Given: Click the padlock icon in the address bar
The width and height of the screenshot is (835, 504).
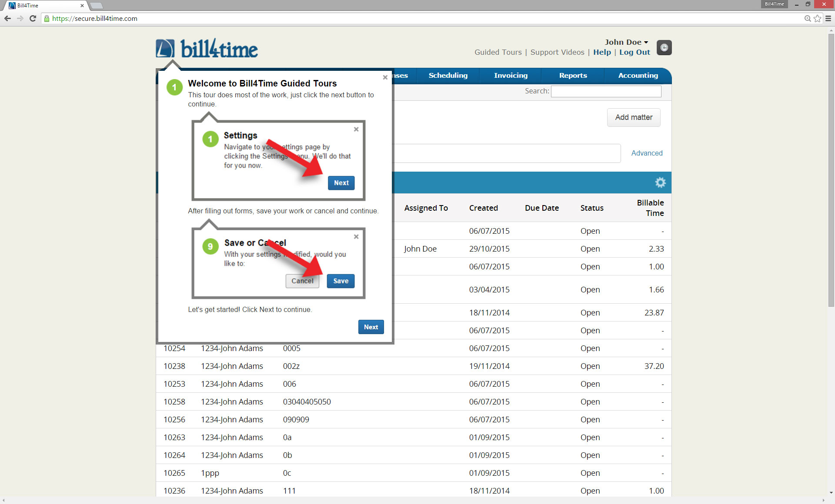Looking at the screenshot, I should click(46, 19).
